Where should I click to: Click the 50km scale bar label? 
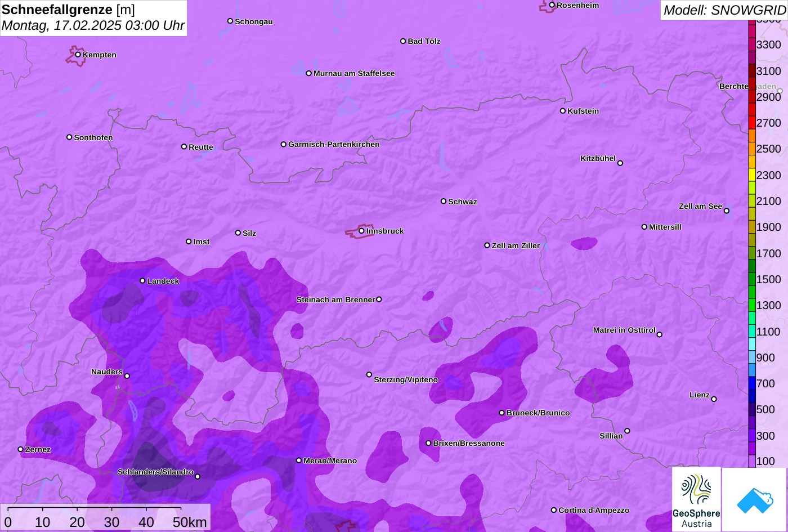click(190, 522)
